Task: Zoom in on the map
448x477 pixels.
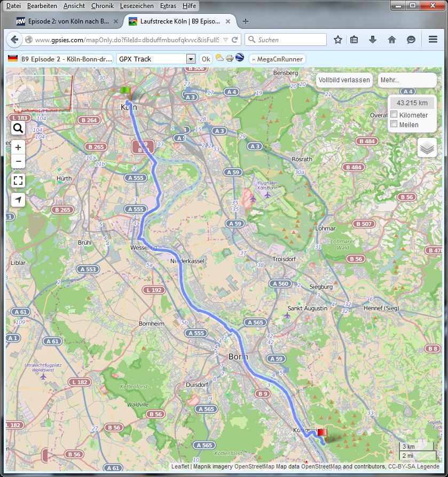Action: point(18,147)
